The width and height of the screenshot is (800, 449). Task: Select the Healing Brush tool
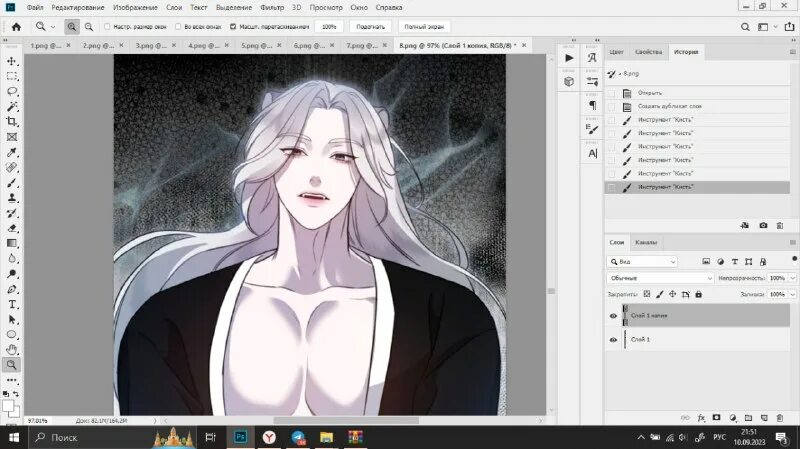pyautogui.click(x=12, y=167)
